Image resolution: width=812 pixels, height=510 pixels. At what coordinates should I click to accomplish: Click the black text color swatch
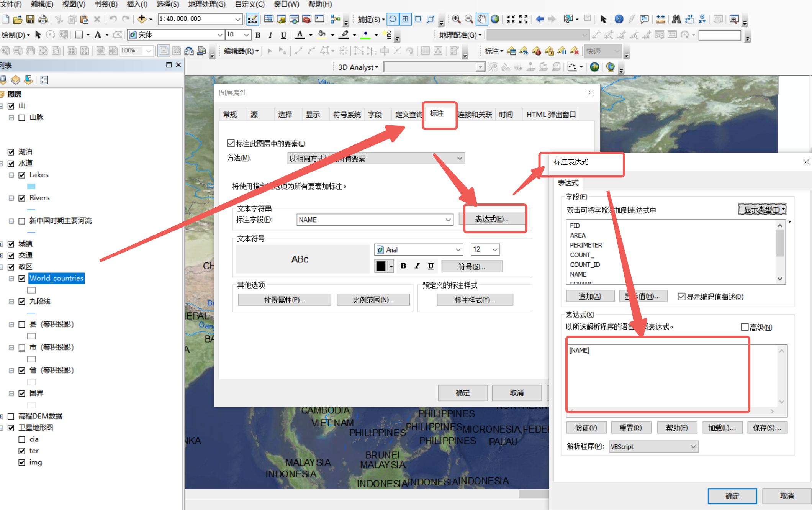coord(381,266)
